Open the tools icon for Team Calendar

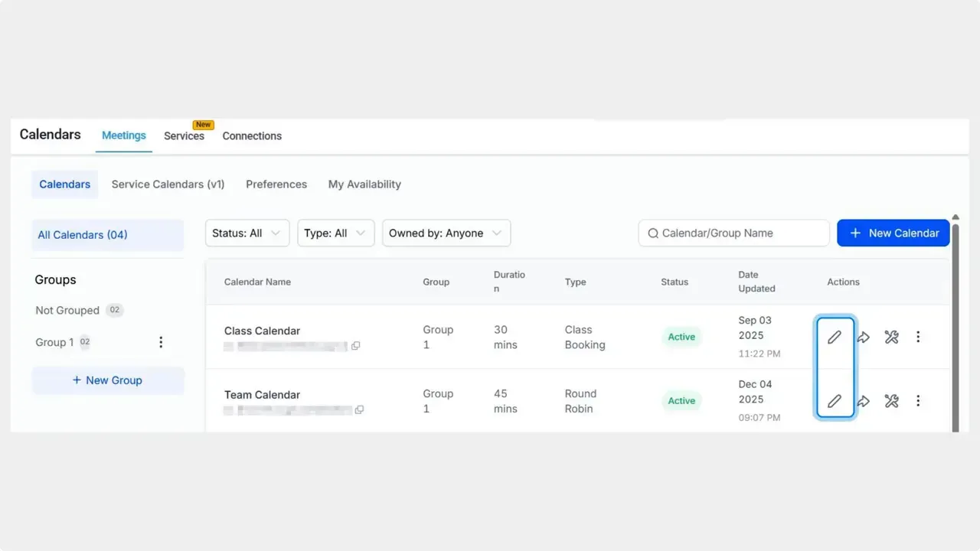891,401
